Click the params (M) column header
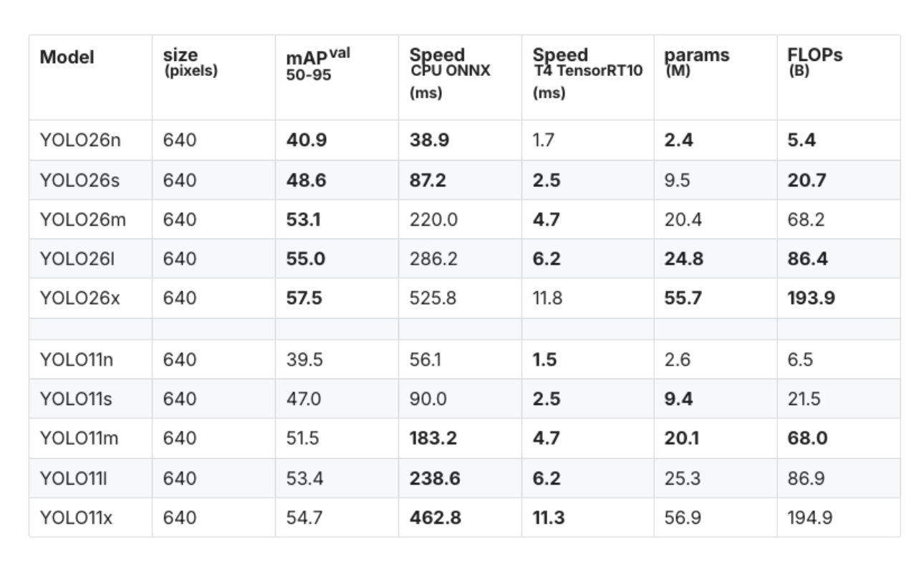The height and width of the screenshot is (562, 924). point(696,62)
